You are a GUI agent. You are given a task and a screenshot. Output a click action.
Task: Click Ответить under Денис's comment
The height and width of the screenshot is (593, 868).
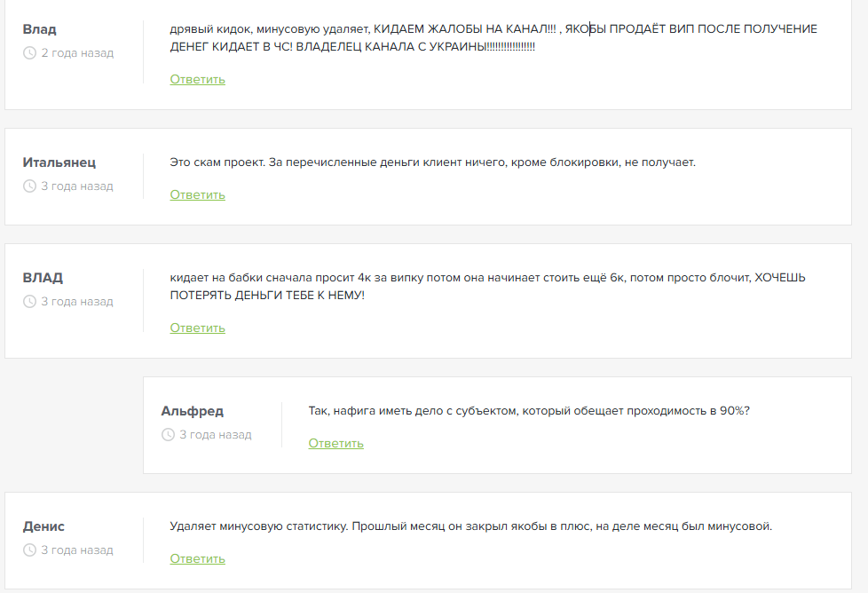pos(198,558)
